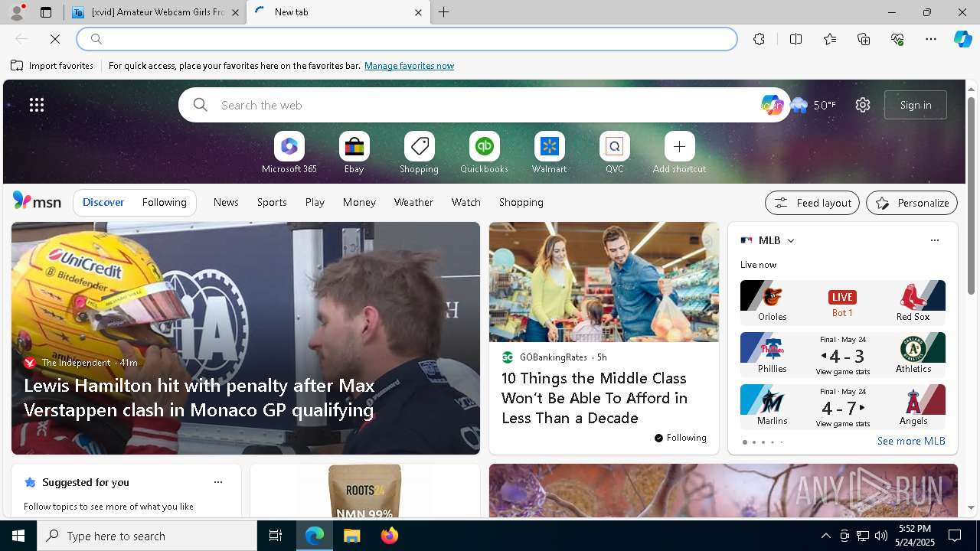
Task: Open the weather 50°F widget
Action: point(814,105)
